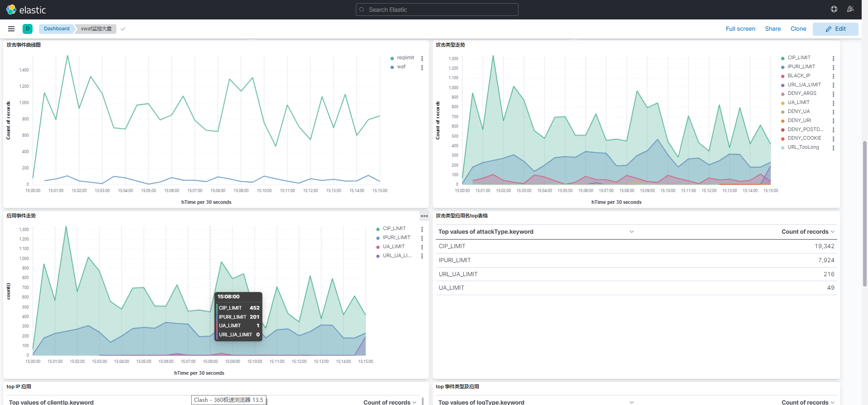Select the UA_LIMIT table row

coord(636,288)
